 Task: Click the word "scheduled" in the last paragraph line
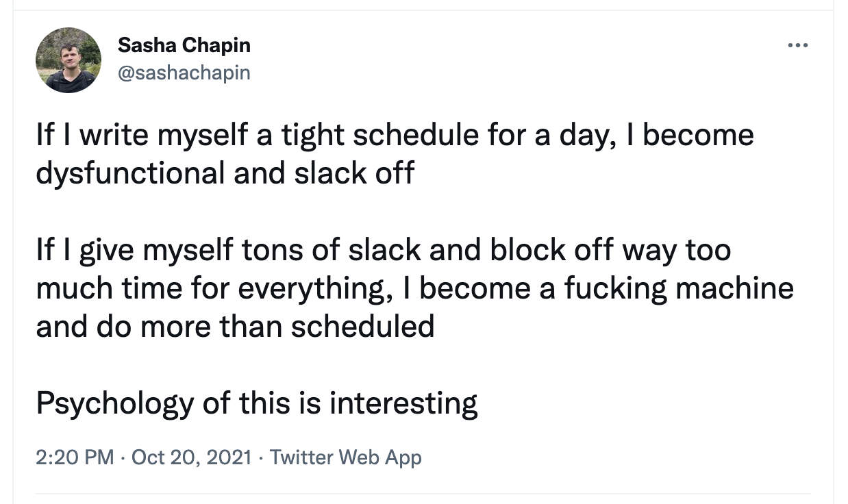coord(362,326)
